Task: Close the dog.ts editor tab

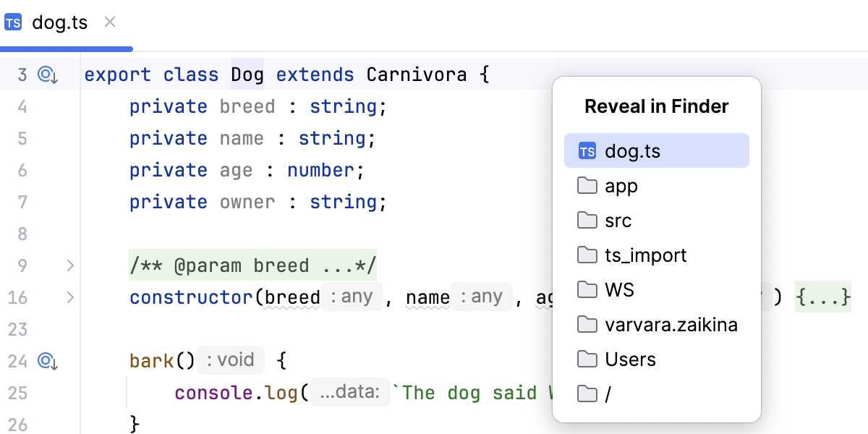Action: tap(110, 22)
